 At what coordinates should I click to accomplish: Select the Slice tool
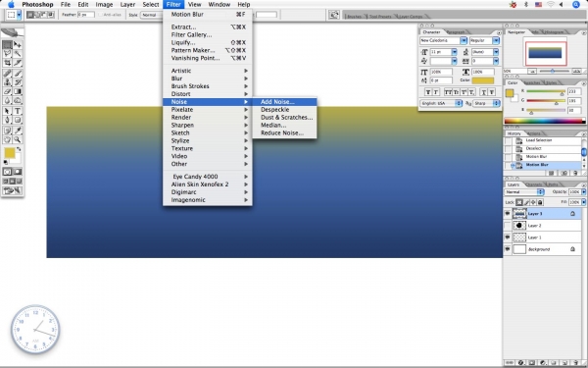tap(18, 63)
